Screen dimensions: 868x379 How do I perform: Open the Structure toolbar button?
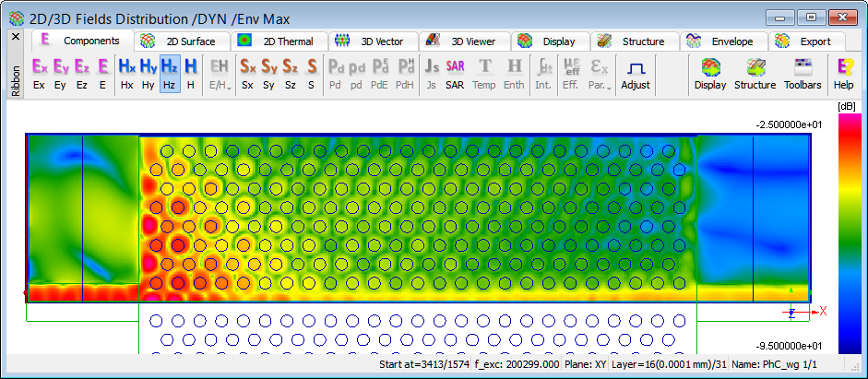pos(755,74)
